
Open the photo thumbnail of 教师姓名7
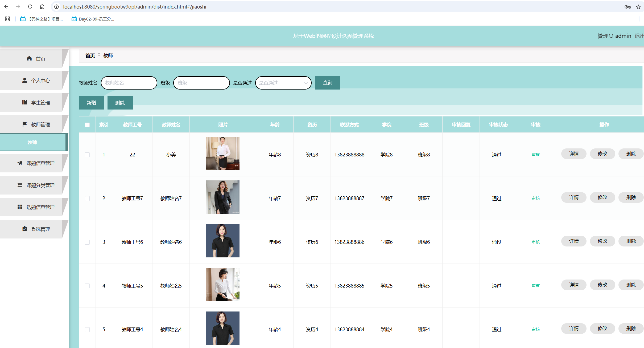[x=223, y=197]
